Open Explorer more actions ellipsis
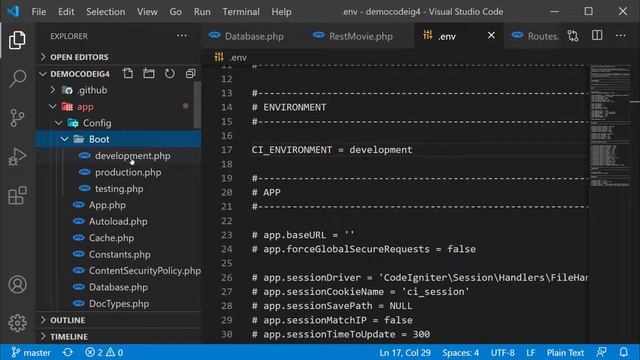Image resolution: width=640 pixels, height=360 pixels. (x=182, y=36)
